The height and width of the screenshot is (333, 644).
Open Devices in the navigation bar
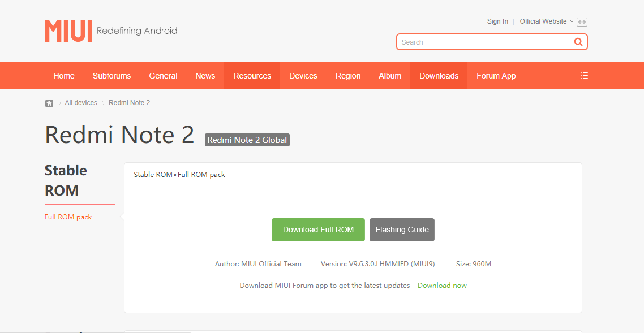point(303,76)
